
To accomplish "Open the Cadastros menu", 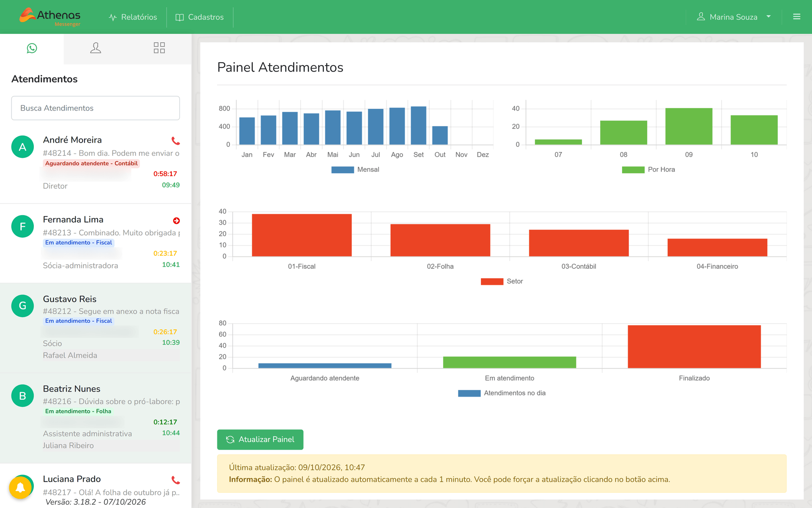I will coord(200,17).
